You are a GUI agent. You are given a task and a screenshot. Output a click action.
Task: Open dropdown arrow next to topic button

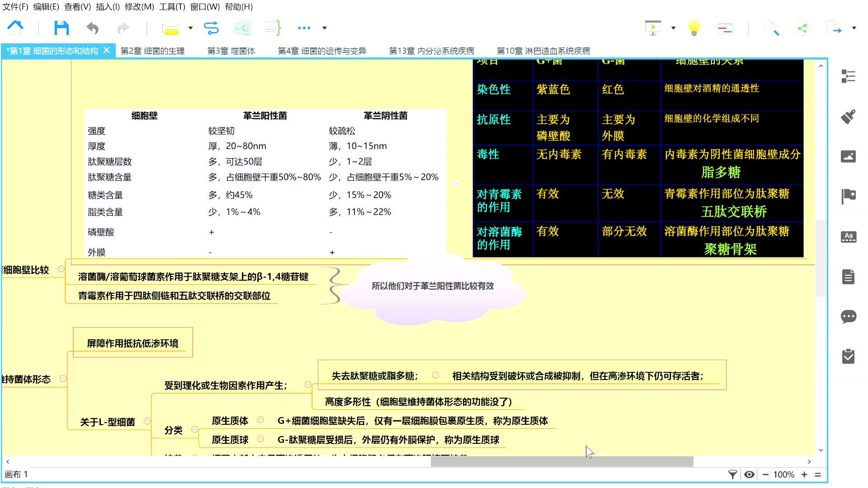point(190,28)
